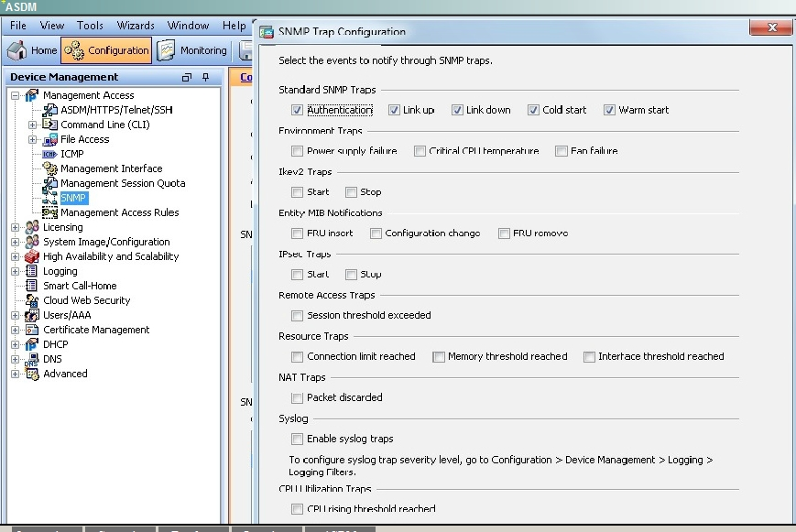The height and width of the screenshot is (532, 796).
Task: Enable syslog traps checkbox
Action: coord(297,440)
